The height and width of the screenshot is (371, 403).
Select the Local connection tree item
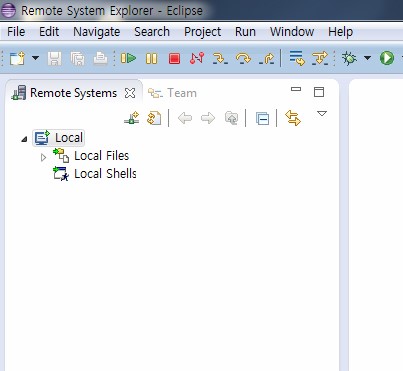coord(59,138)
